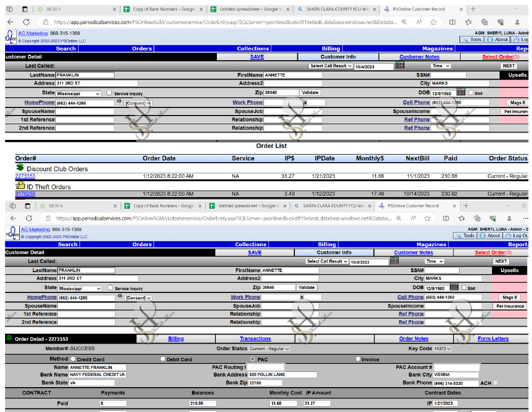Screen dimensions: 532x412
Task: Open DOB calendar picker in lower window
Action: point(454,287)
